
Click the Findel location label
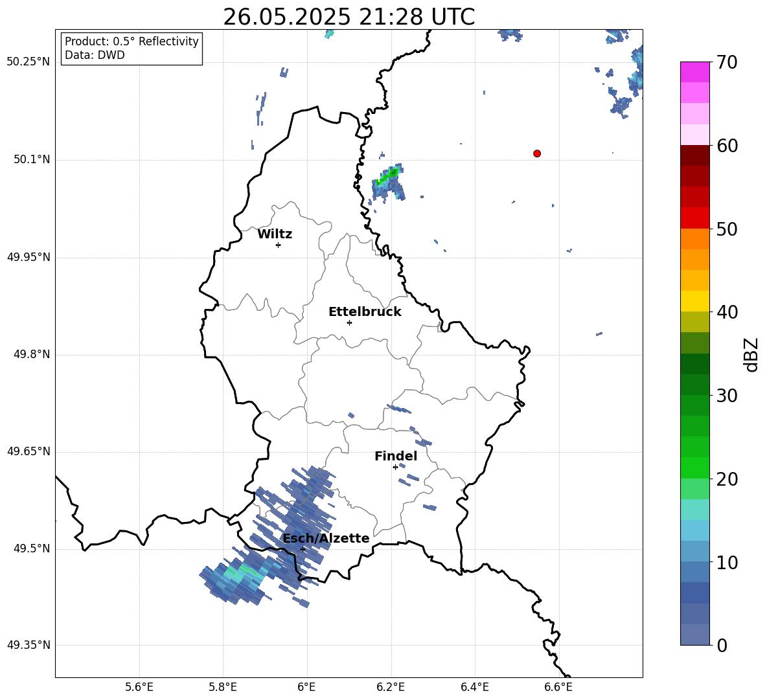coord(396,456)
